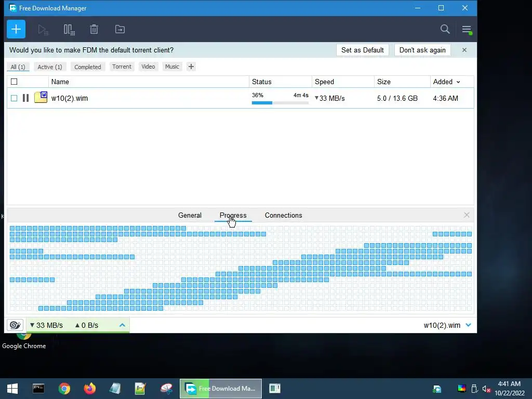
Task: Dismiss the default torrent client banner
Action: point(464,50)
